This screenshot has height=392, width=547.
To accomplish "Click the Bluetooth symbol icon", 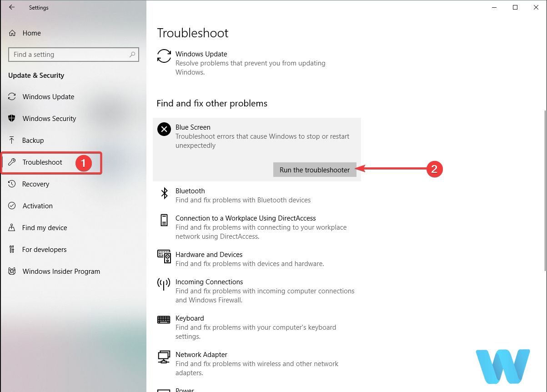I will click(x=164, y=193).
